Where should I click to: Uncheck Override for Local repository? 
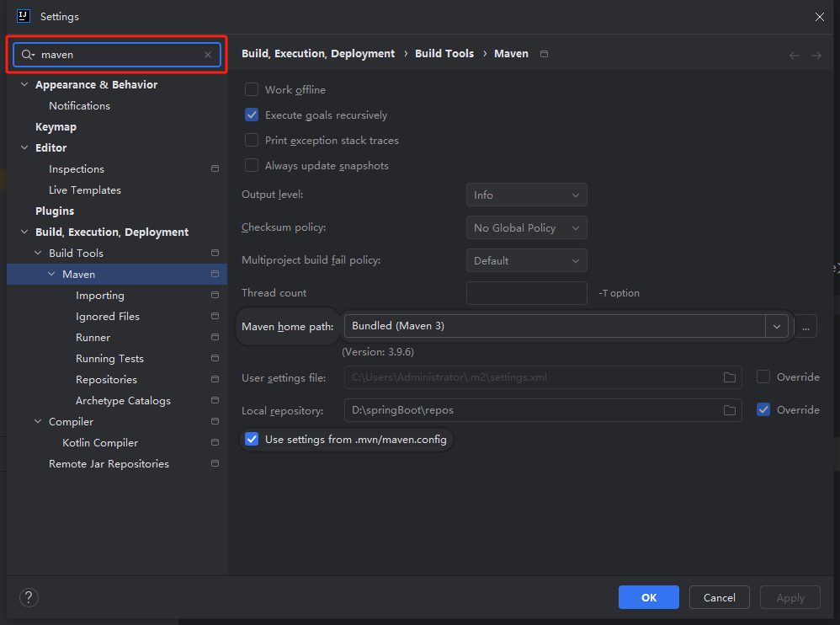(763, 409)
